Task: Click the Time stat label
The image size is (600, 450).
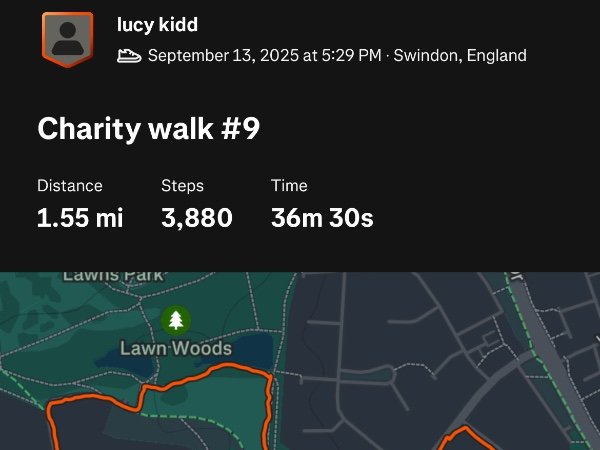Action: (x=289, y=186)
